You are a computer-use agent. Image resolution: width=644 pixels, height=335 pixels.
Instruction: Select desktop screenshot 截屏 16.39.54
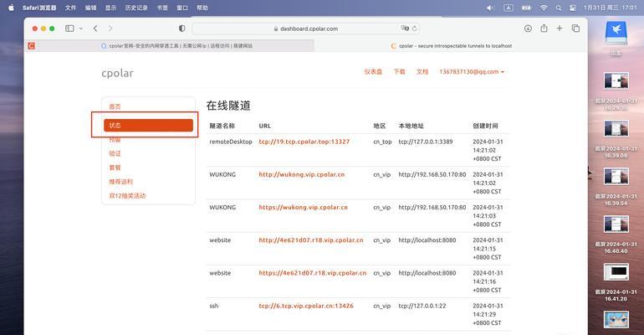616,178
